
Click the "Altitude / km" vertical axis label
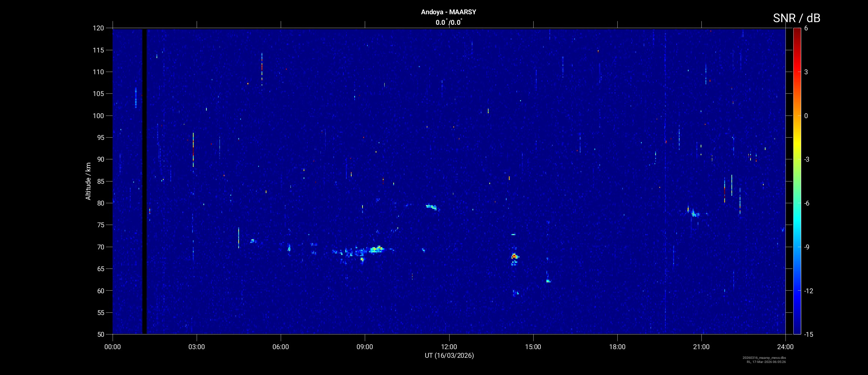pos(89,181)
